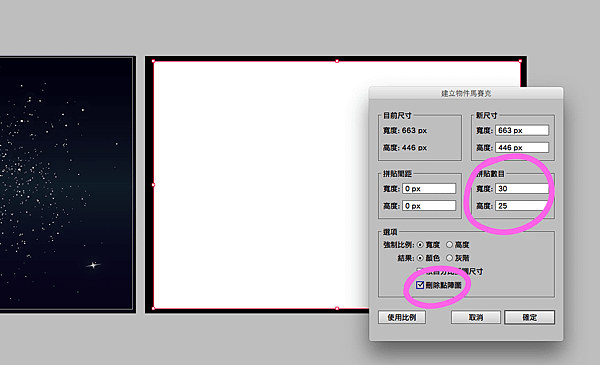The width and height of the screenshot is (600, 365).
Task: Click the top-left corner selection handle
Action: 153,61
